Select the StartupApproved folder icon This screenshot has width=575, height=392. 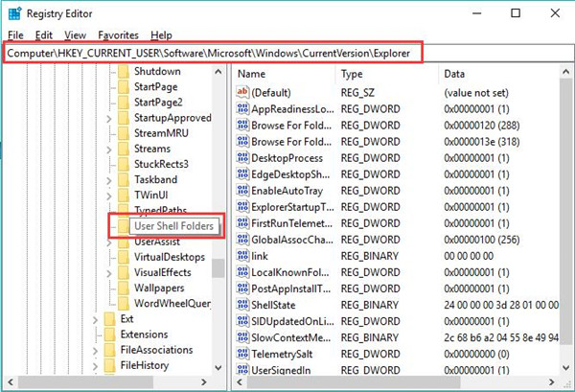(124, 118)
